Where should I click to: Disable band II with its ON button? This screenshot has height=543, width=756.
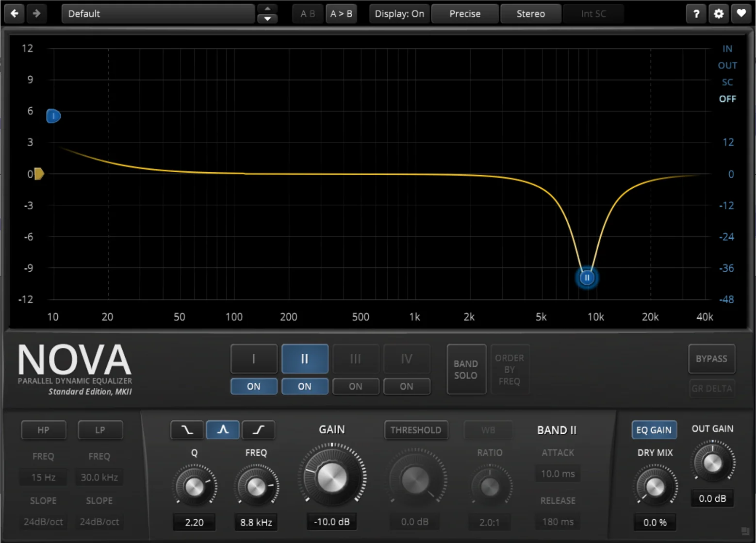tap(305, 386)
